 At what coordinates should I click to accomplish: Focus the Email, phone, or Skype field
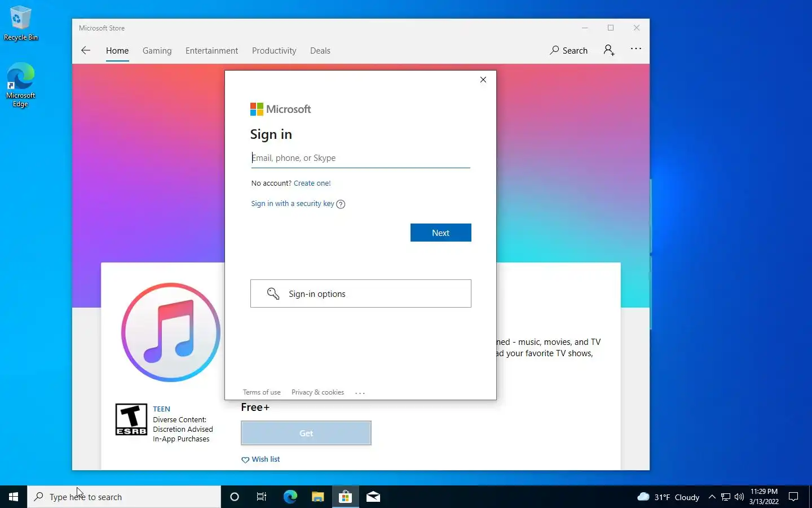pyautogui.click(x=361, y=158)
